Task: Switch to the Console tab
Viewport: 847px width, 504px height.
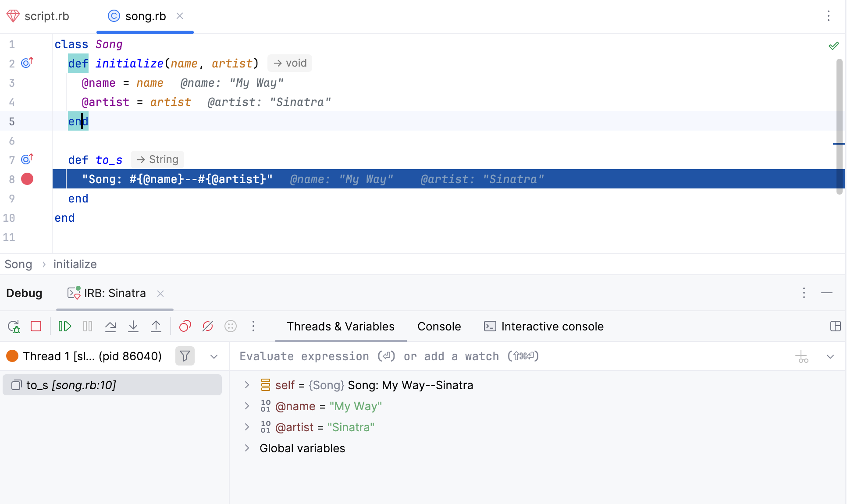Action: coord(438,327)
